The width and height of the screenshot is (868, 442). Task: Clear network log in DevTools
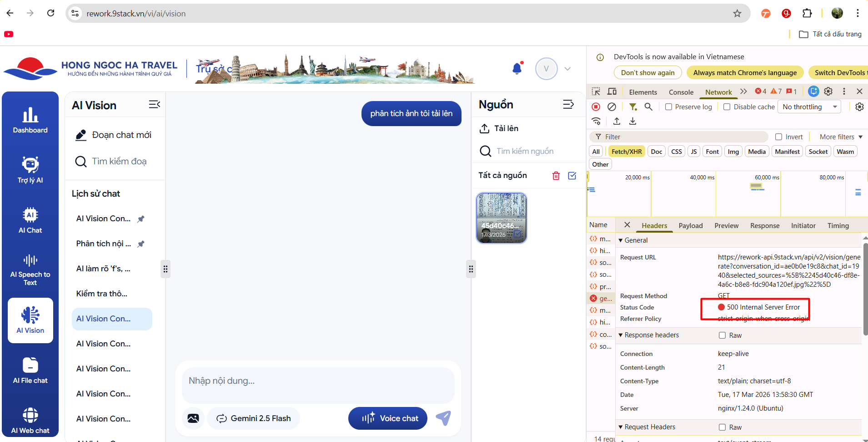612,107
